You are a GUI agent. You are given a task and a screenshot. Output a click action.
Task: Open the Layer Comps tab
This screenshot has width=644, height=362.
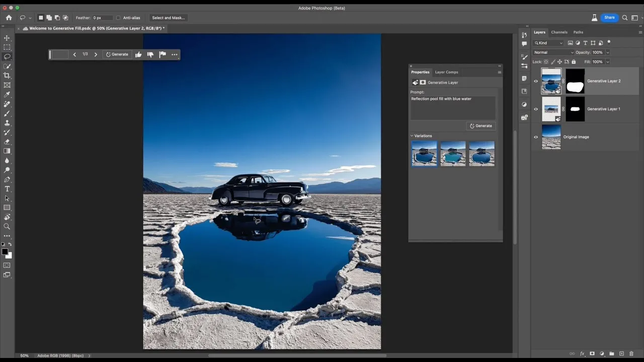[446, 72]
